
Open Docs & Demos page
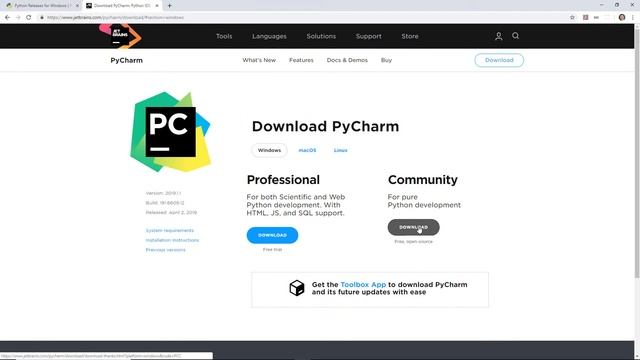347,60
